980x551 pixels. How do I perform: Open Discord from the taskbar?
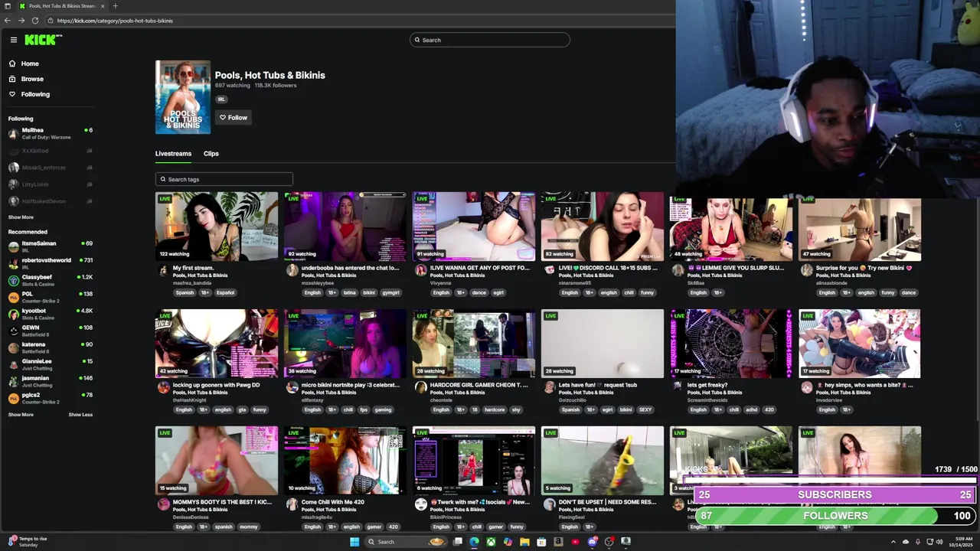point(592,542)
